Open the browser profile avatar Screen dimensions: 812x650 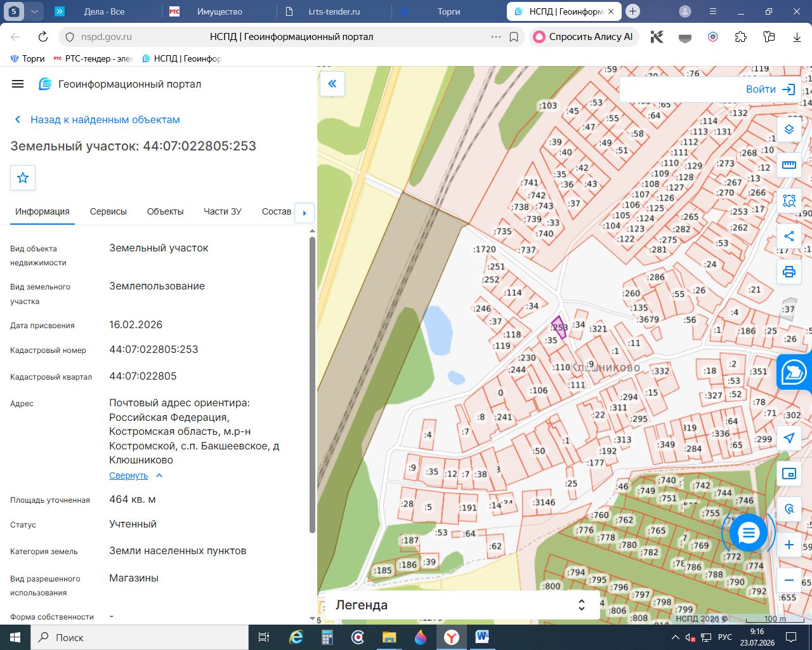pyautogui.click(x=685, y=11)
